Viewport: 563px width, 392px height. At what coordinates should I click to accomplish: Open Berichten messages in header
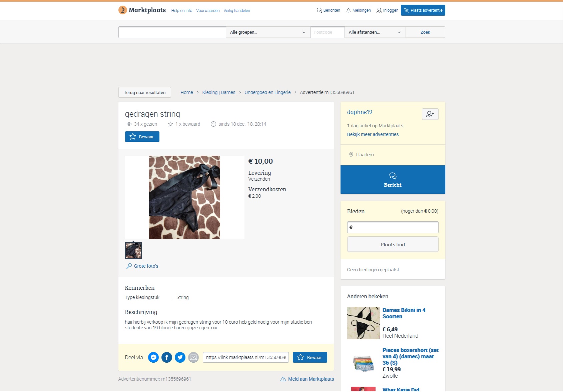click(329, 10)
